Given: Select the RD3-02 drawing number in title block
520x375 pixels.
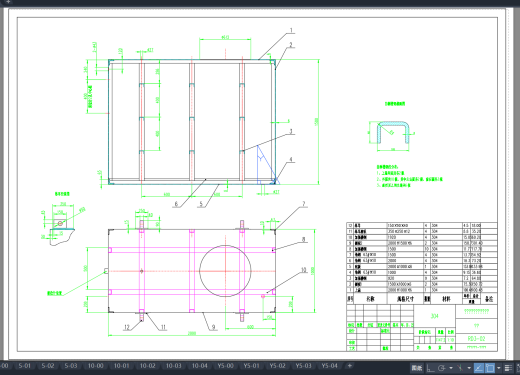Looking at the screenshot, I should point(476,339).
